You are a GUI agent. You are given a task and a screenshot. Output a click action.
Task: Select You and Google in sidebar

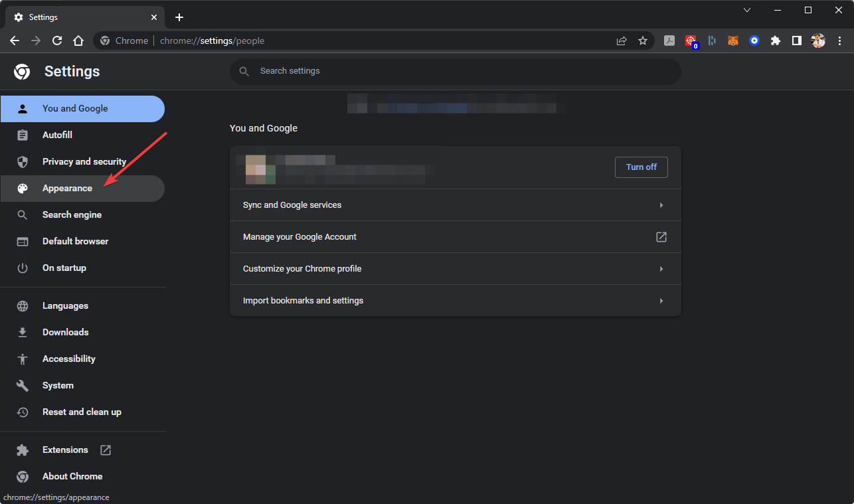point(82,109)
